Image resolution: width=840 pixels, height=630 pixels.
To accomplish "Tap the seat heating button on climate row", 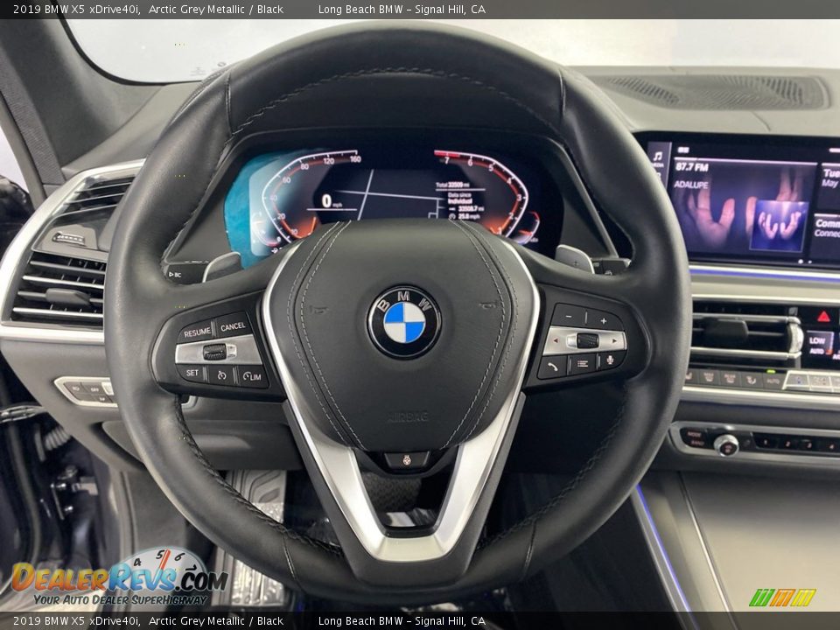I will coord(751,381).
